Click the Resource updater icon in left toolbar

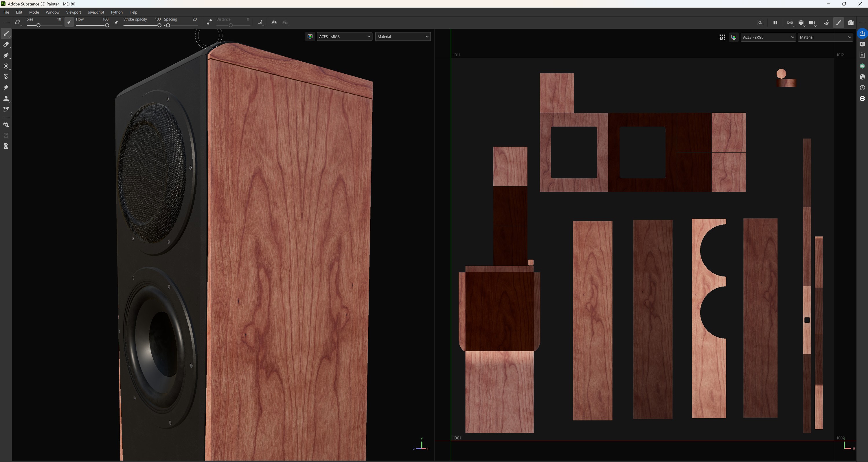point(6,146)
